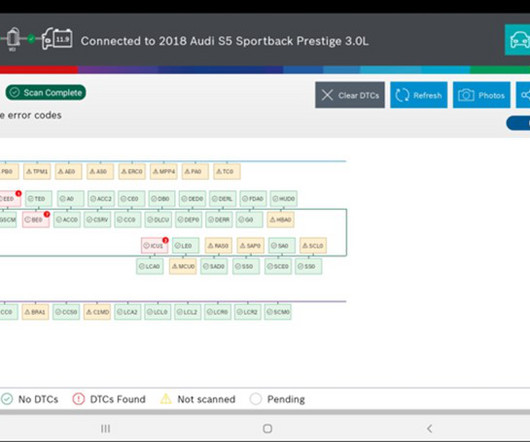Select the DERL module node
The image size is (530, 442).
coord(223,199)
